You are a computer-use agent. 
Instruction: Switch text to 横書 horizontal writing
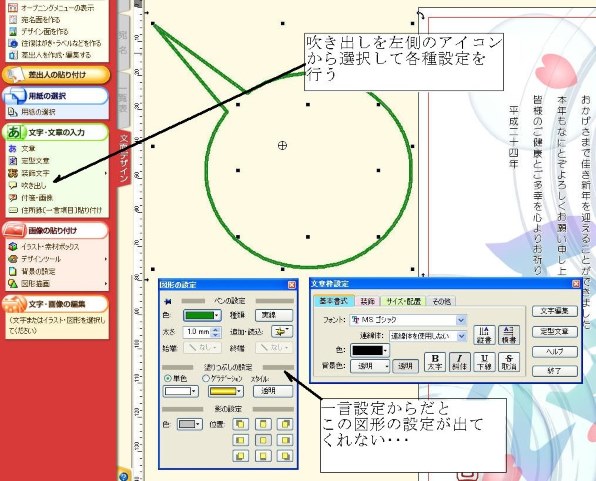coord(509,335)
